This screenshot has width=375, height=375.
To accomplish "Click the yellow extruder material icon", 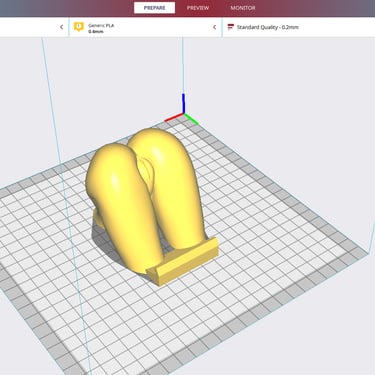I will click(x=79, y=27).
